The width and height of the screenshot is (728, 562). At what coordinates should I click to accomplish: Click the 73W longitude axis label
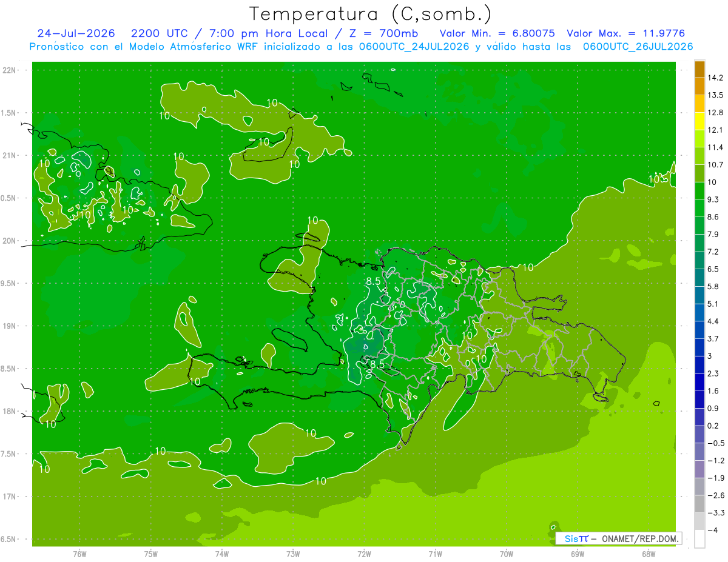[x=292, y=554]
